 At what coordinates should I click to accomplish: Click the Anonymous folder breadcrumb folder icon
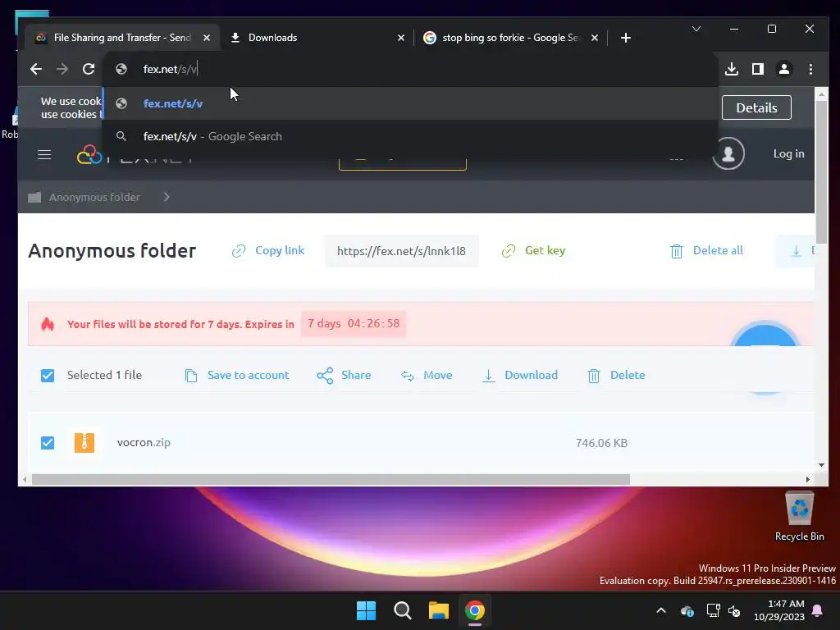tap(34, 197)
